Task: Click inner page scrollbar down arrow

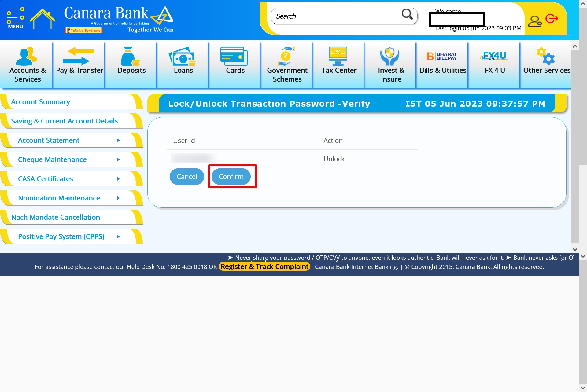Action: 575,249
